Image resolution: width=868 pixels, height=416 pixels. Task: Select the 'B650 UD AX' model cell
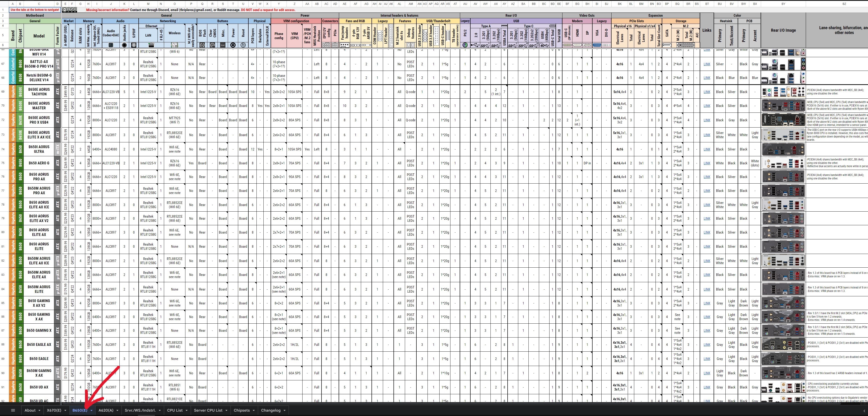[x=39, y=387]
